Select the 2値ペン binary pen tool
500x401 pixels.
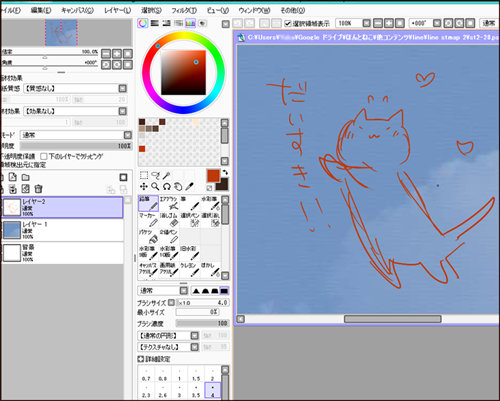[169, 236]
